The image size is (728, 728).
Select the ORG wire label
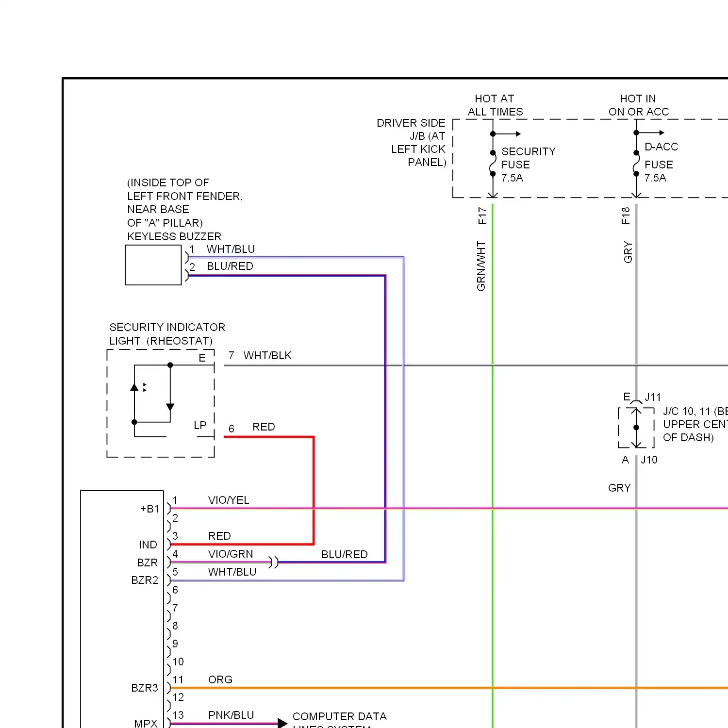[220, 679]
